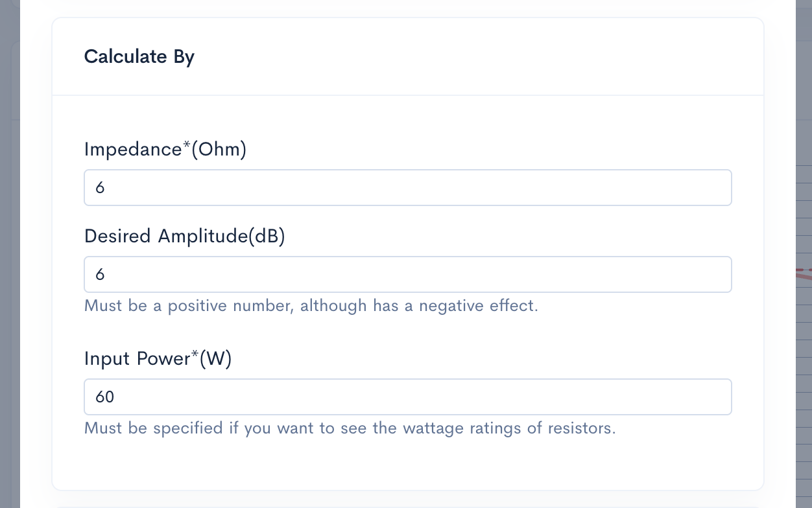Image resolution: width=812 pixels, height=508 pixels.
Task: Select the Input Power input field
Action: (407, 397)
